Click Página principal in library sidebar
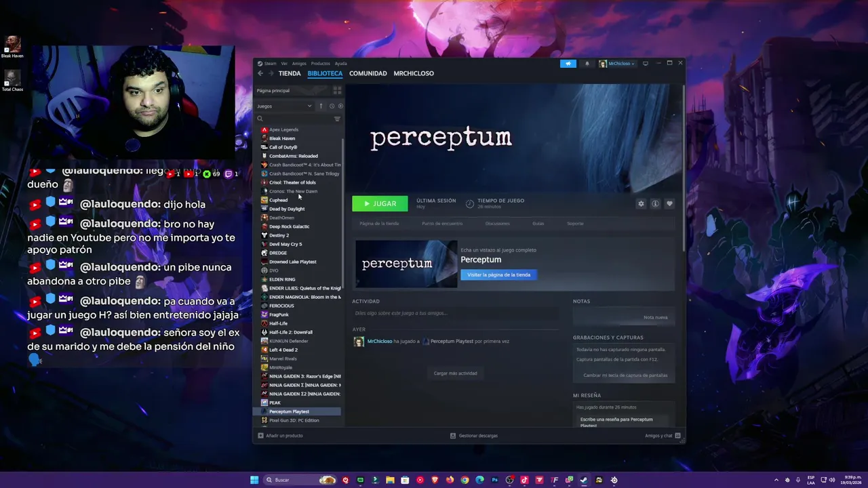The height and width of the screenshot is (488, 868). pos(273,90)
